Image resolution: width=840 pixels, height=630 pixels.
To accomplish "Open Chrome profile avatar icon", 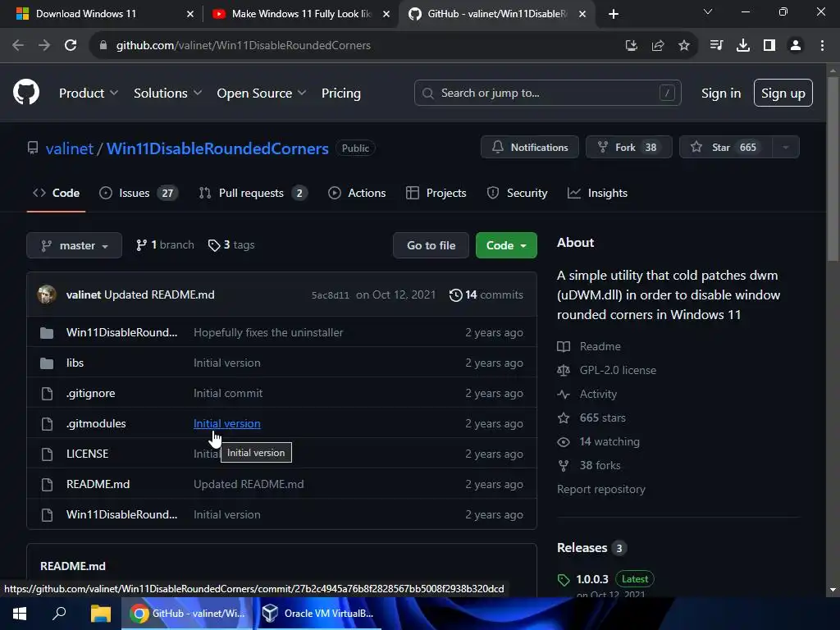I will click(x=796, y=46).
